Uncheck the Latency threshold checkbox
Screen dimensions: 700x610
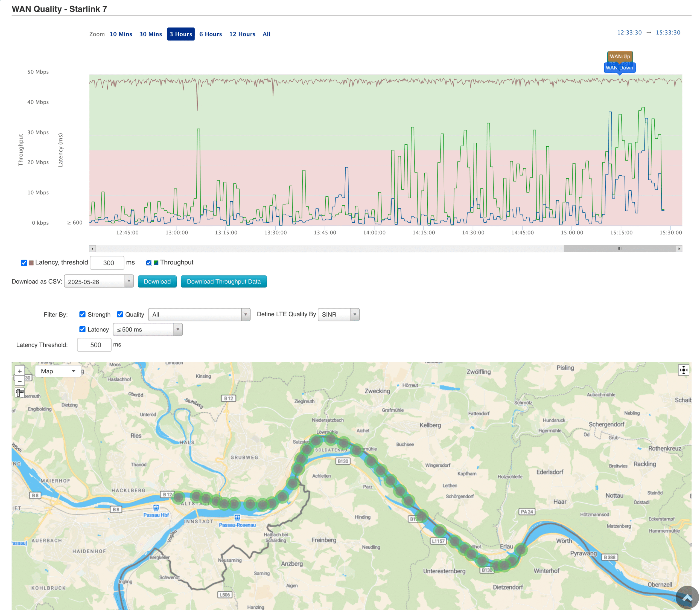tap(24, 262)
